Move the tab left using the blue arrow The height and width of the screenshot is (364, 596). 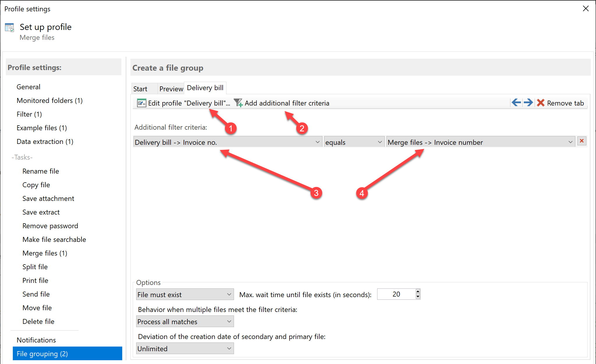[516, 103]
